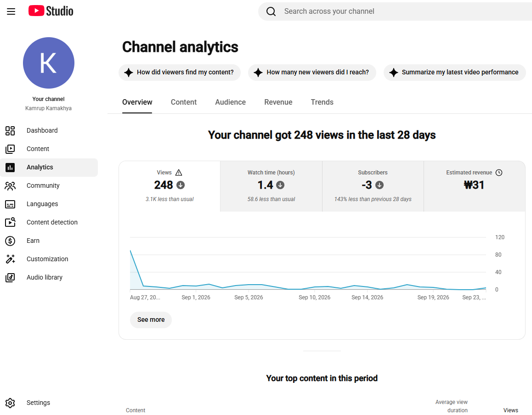Click the Earn dollar-sign icon
Viewport: 532px width, 415px height.
click(x=10, y=241)
